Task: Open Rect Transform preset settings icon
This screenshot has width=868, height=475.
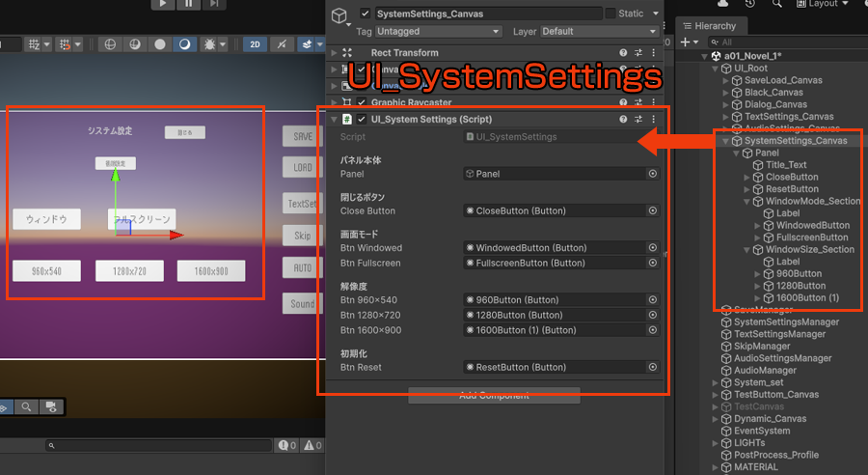Action: pos(638,53)
